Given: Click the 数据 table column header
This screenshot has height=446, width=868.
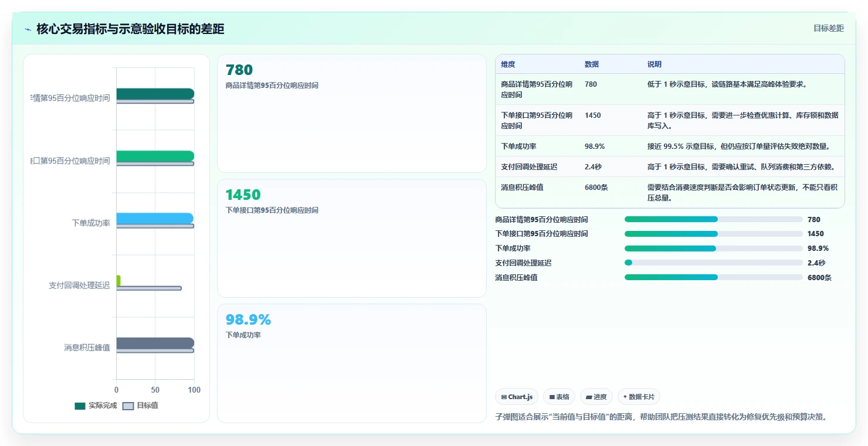Looking at the screenshot, I should [592, 64].
